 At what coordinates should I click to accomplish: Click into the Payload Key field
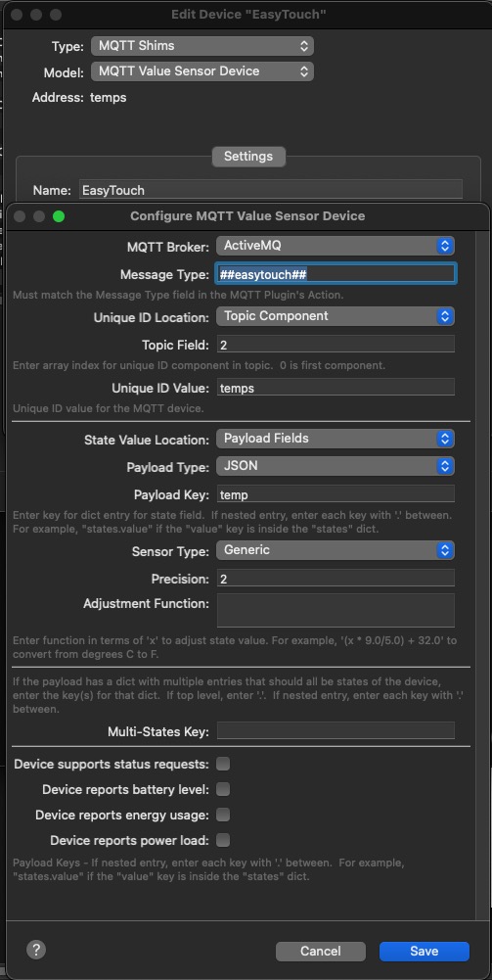click(x=335, y=494)
